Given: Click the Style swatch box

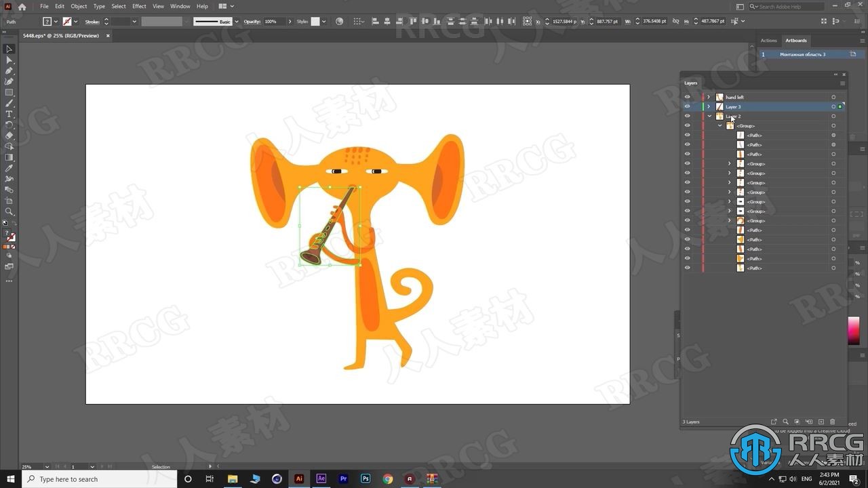Looking at the screenshot, I should pyautogui.click(x=315, y=22).
